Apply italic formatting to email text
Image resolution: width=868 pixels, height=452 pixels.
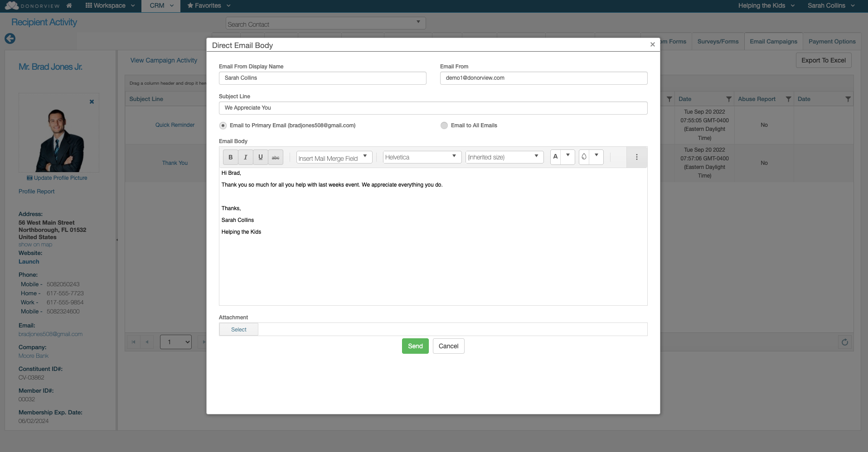tap(245, 157)
